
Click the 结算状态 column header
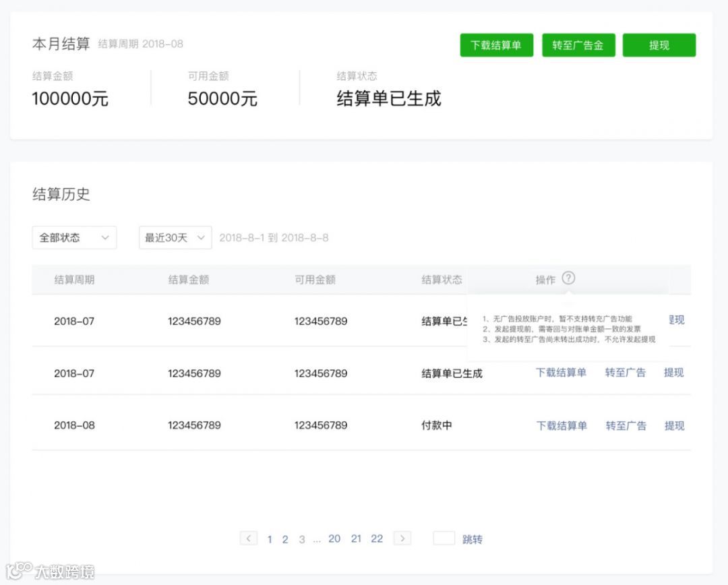click(442, 280)
